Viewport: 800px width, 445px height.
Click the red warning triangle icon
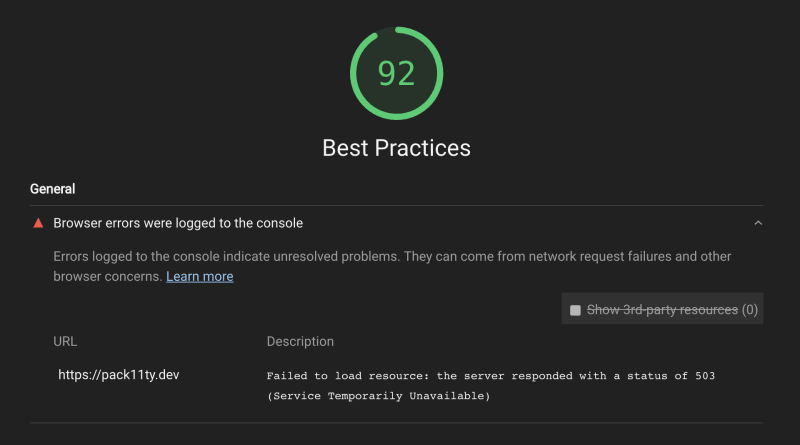click(x=38, y=223)
